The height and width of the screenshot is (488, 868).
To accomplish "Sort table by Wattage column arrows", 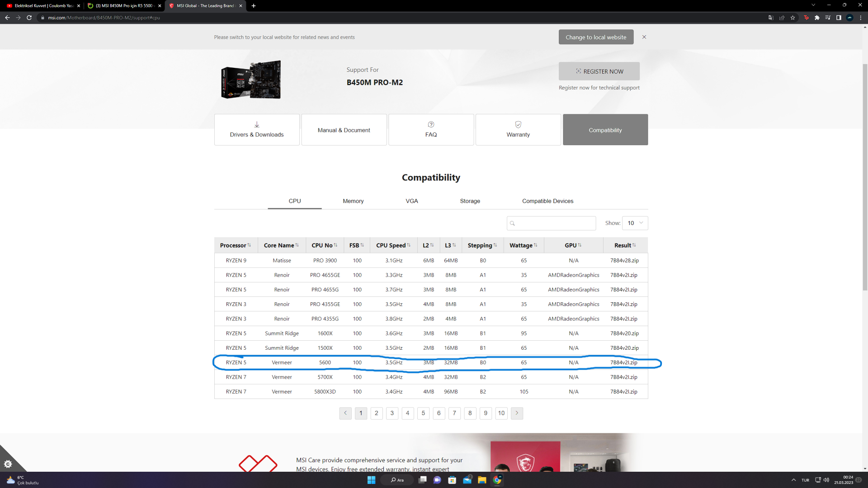I will tap(535, 245).
